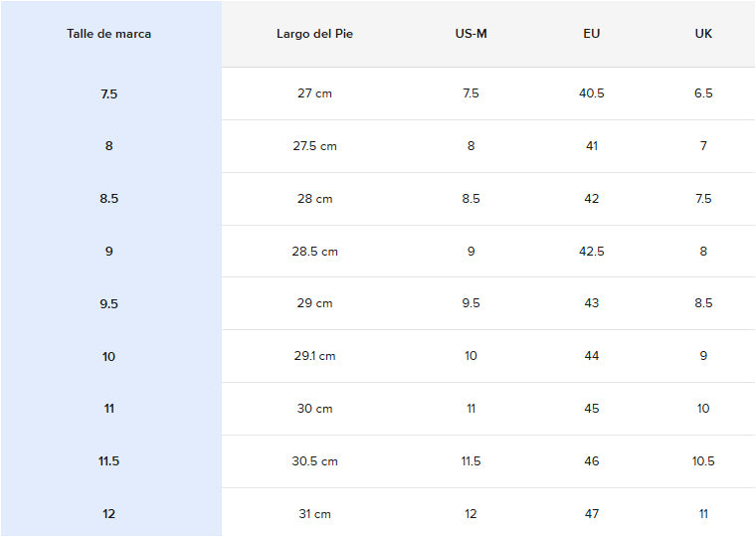Click the EU column header
Viewport: 756px width, 537px height.
(592, 34)
